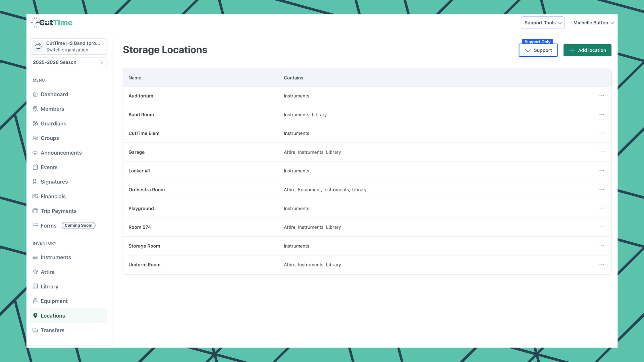Click Switch organization link
This screenshot has width=644, height=362.
point(67,50)
